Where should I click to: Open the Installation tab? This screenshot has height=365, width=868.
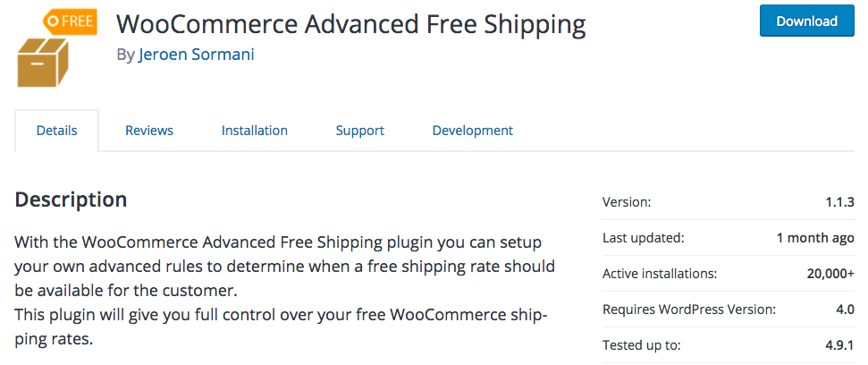(x=255, y=131)
